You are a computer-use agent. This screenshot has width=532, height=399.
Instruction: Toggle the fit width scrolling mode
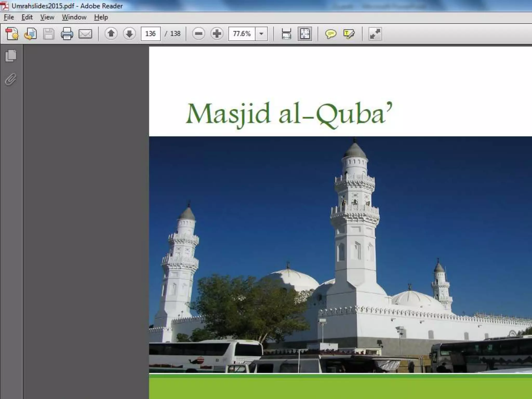point(286,34)
